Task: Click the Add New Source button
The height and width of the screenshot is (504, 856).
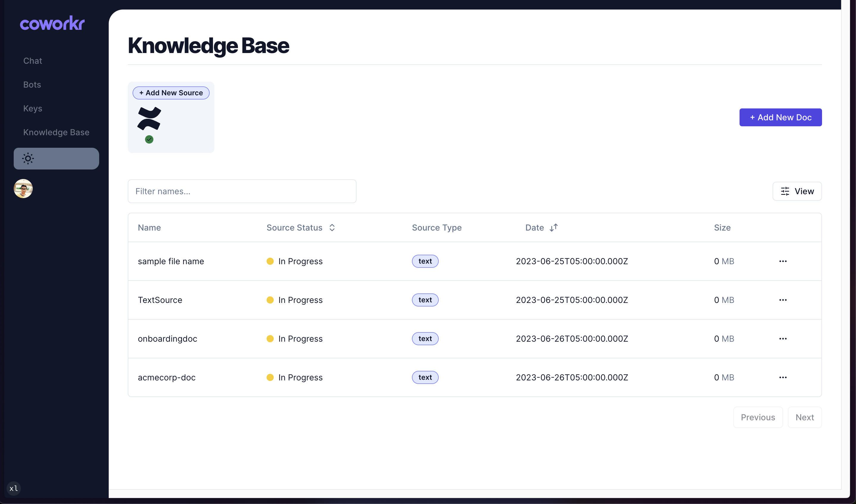Action: coord(171,93)
